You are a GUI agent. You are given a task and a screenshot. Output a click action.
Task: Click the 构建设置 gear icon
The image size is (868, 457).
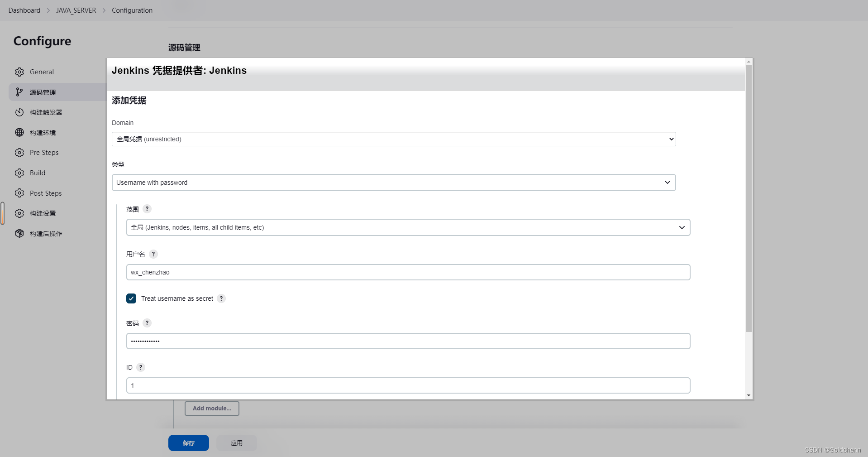(19, 213)
